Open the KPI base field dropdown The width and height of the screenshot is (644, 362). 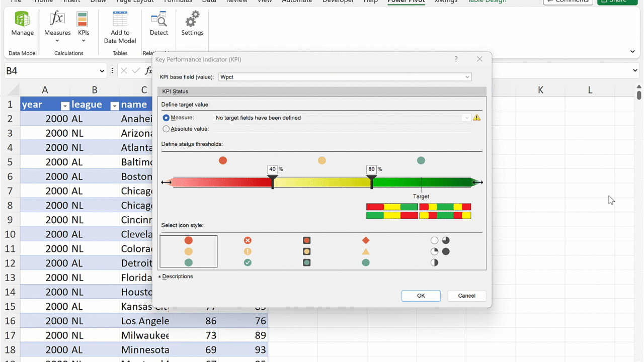point(467,77)
